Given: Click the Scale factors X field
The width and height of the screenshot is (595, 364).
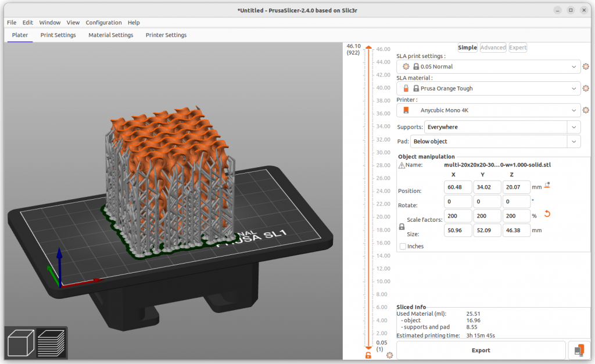Looking at the screenshot, I should point(458,216).
